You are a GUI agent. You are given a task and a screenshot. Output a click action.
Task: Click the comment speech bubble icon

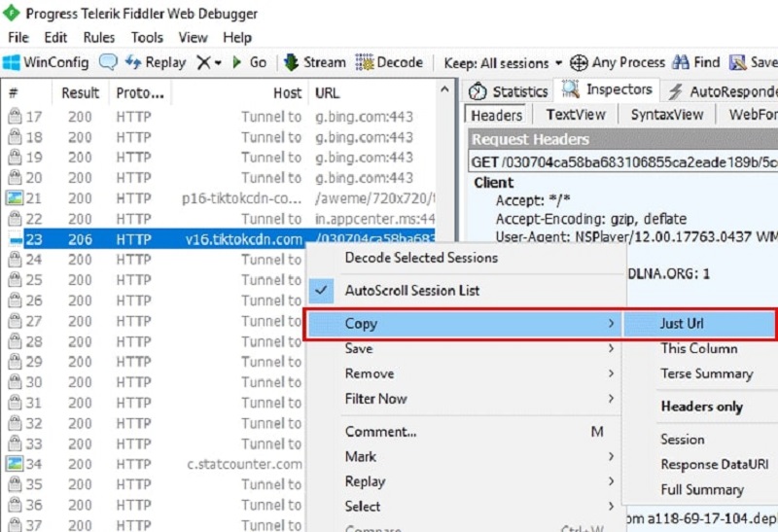[108, 62]
